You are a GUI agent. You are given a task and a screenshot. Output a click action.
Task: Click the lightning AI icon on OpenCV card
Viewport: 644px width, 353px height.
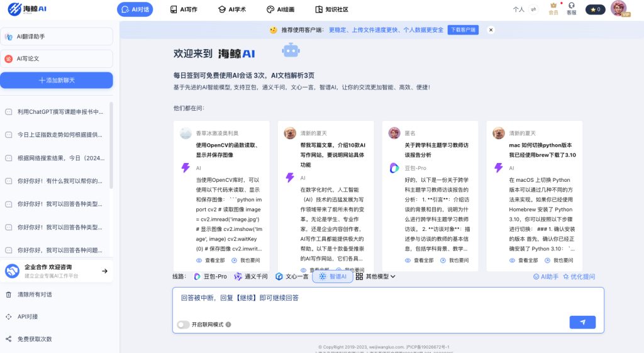[x=186, y=167]
